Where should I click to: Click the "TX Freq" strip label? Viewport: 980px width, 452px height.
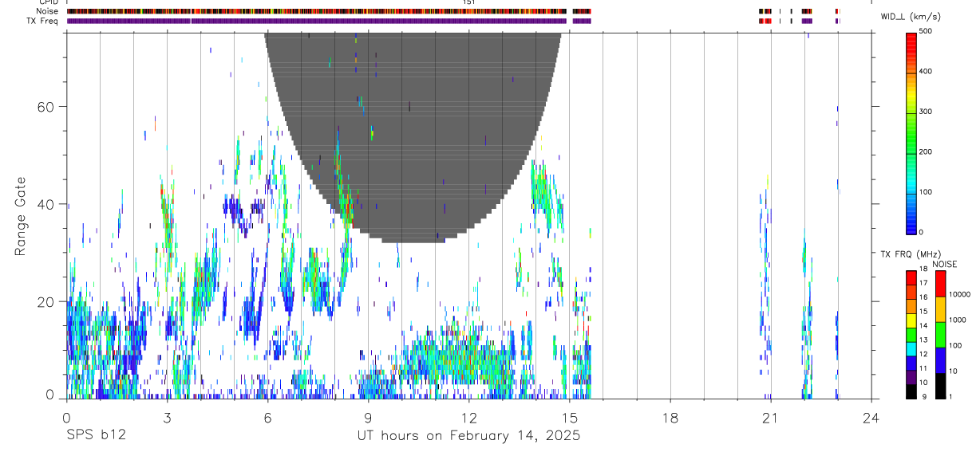41,21
